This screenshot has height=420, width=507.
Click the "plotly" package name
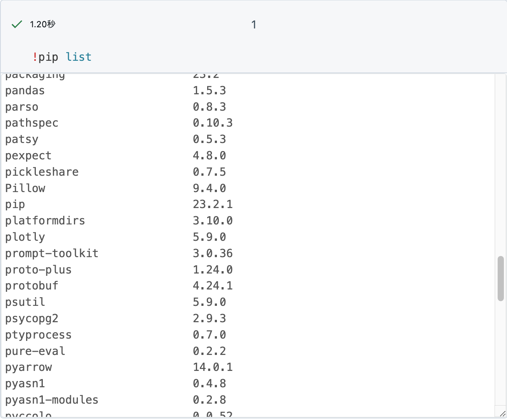25,236
